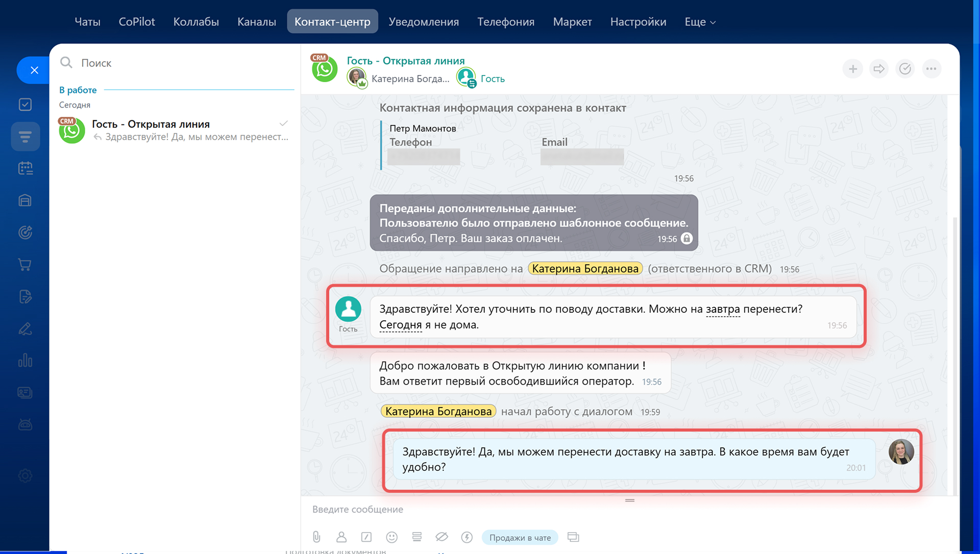Click the Продажи в чате button
The width and height of the screenshot is (980, 554).
520,537
